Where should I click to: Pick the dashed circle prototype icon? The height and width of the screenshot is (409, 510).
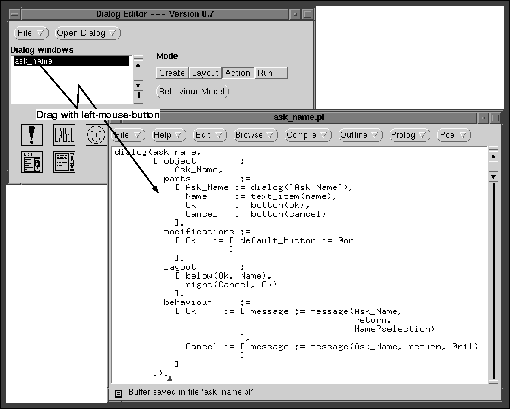pyautogui.click(x=96, y=135)
